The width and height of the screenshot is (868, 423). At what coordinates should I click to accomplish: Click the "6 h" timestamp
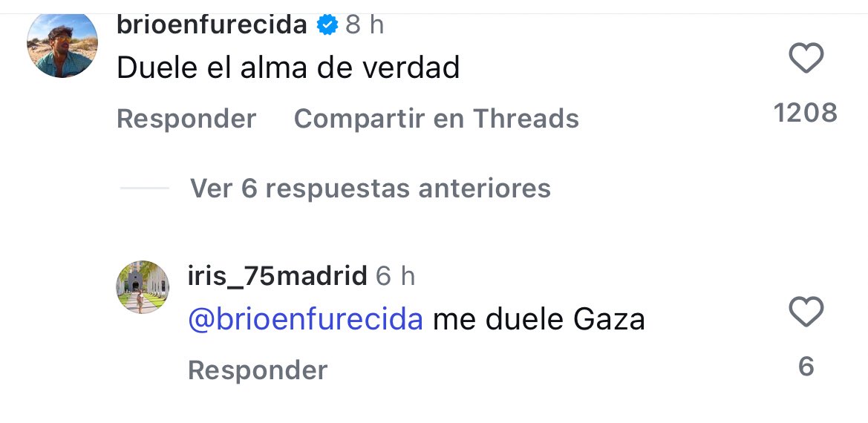395,277
